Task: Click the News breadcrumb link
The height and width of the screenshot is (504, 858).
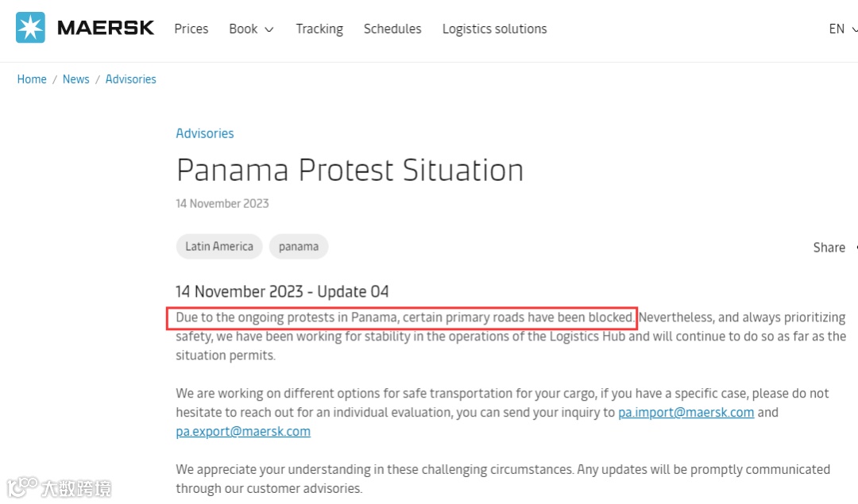Action: tap(76, 79)
